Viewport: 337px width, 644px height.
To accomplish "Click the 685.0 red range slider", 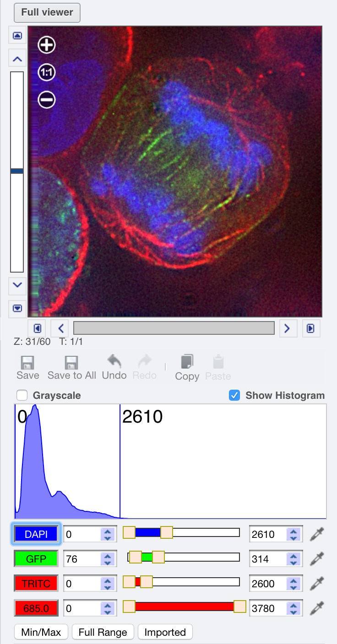I will [185, 606].
